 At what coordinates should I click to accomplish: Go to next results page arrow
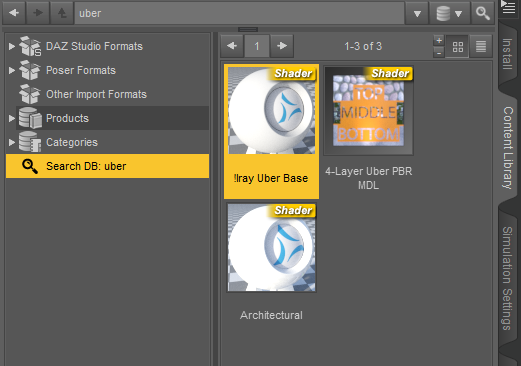pos(282,46)
